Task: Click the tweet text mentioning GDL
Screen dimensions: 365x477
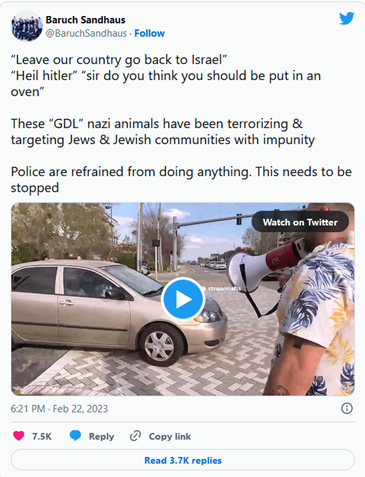Action: coord(163,132)
